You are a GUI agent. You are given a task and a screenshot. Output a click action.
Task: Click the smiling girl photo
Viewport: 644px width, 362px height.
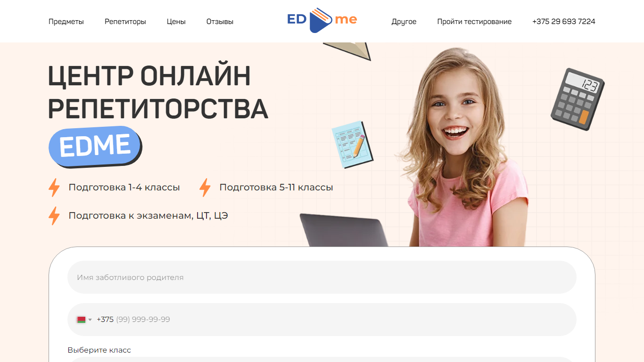tap(464, 147)
